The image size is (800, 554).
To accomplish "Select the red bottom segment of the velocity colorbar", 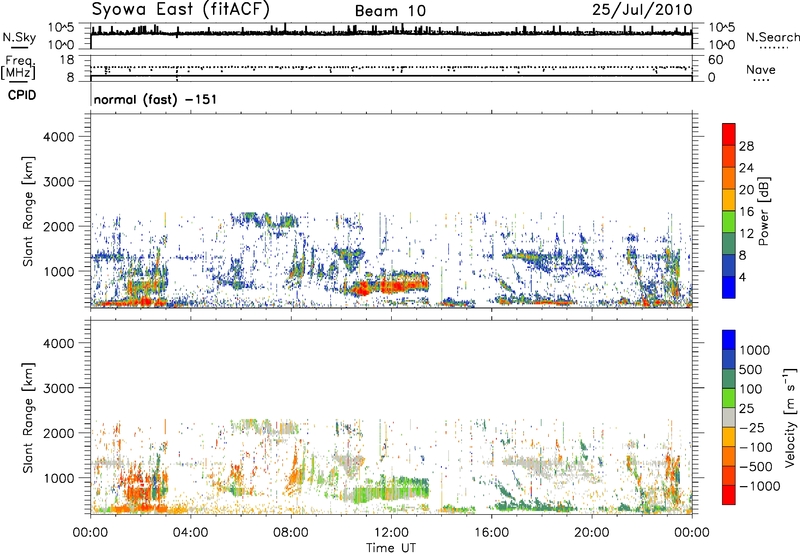I will tap(729, 495).
